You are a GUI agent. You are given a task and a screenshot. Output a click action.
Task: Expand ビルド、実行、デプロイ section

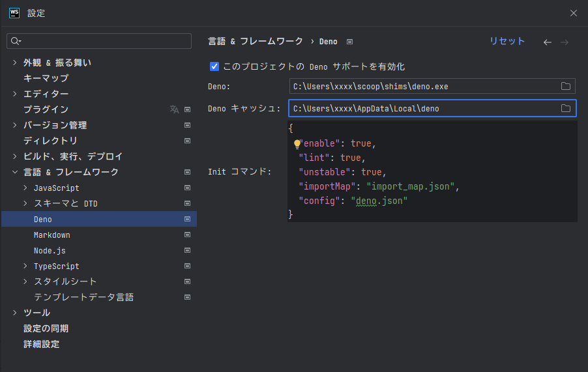pos(14,156)
